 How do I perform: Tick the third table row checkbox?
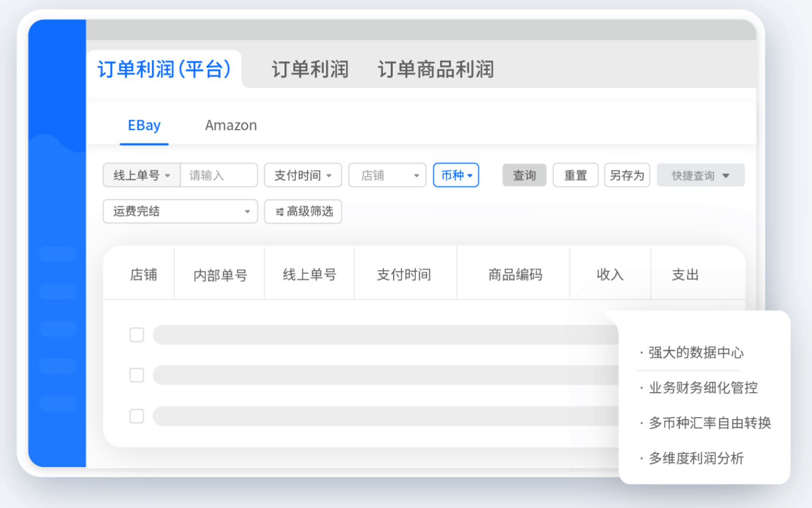point(137,416)
